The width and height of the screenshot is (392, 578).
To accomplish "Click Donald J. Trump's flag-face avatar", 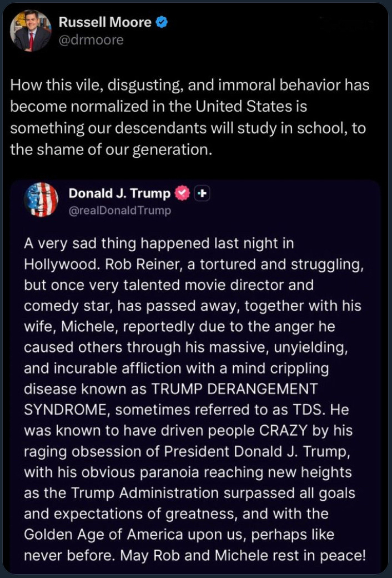I will tap(42, 200).
